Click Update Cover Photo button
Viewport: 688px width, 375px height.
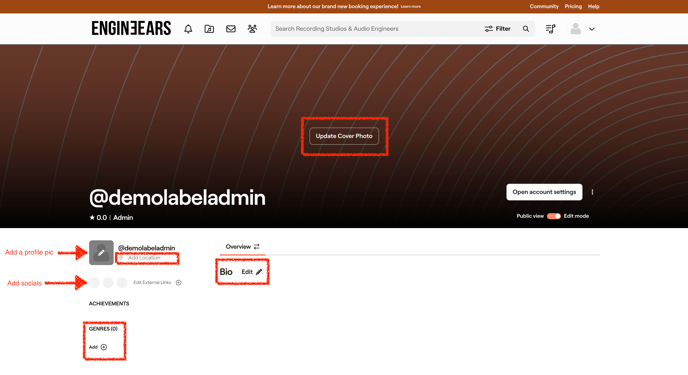344,136
